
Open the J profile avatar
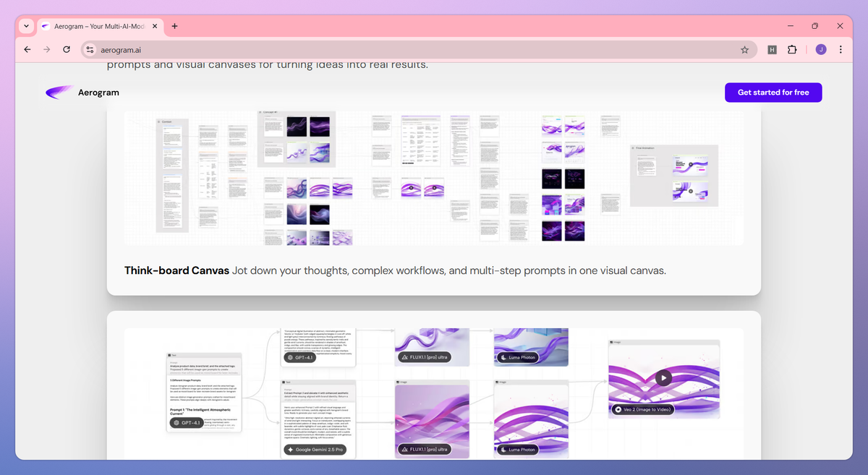tap(821, 50)
